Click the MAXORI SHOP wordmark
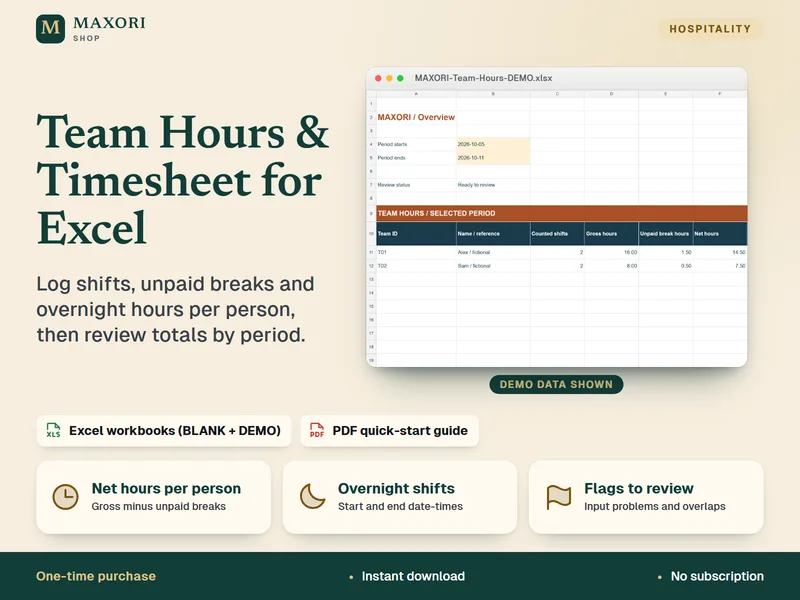This screenshot has width=800, height=600. pos(109,29)
